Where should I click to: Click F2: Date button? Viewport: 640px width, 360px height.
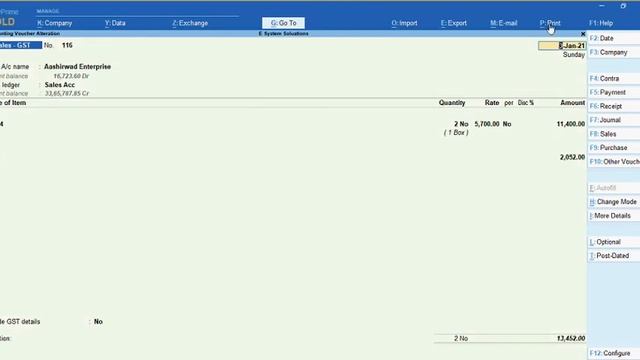click(x=613, y=38)
